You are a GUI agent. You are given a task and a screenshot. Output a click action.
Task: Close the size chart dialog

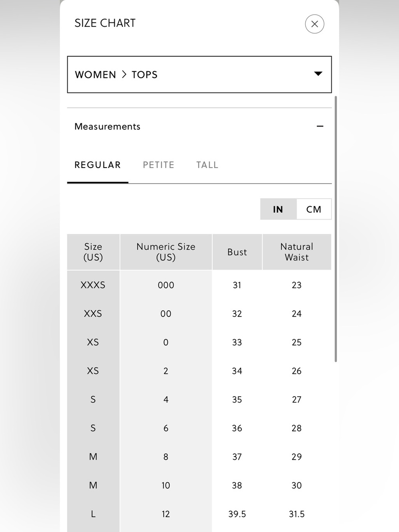(314, 24)
